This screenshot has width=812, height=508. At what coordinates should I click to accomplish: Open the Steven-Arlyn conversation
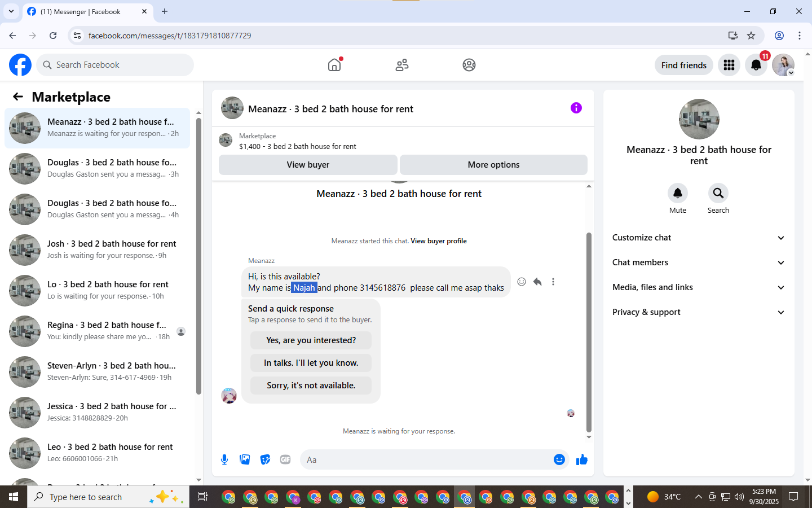point(97,372)
